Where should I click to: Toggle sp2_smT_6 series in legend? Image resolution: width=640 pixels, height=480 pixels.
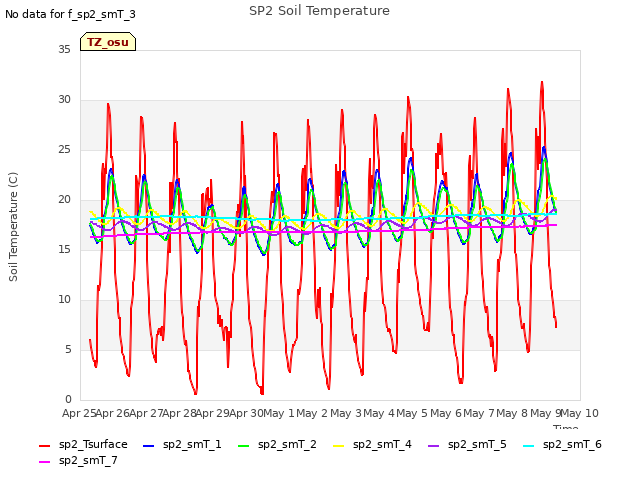click(562, 444)
